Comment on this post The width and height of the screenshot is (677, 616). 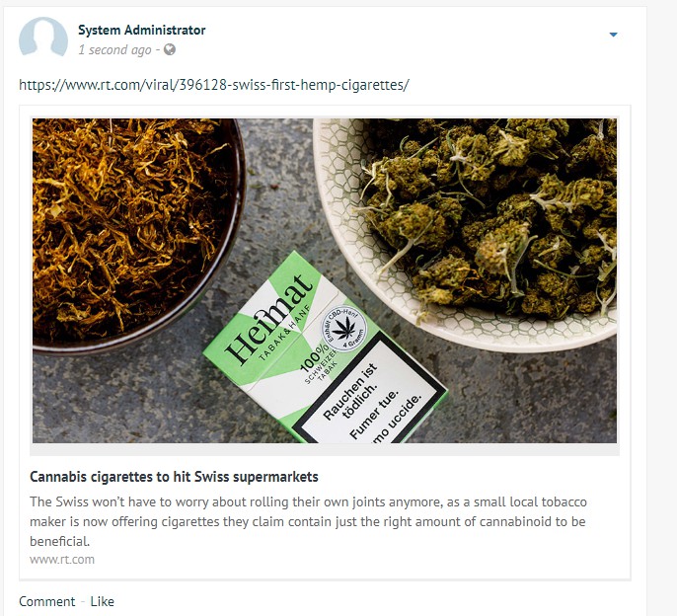pos(47,601)
